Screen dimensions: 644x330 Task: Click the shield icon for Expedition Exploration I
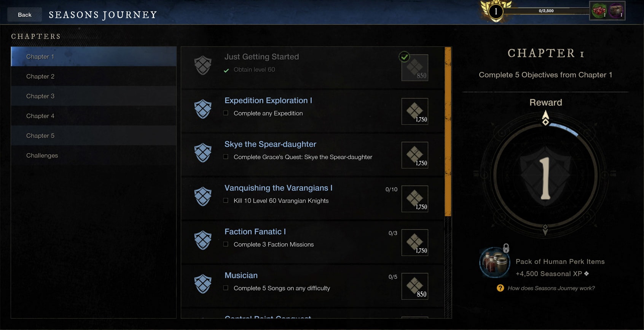tap(203, 109)
